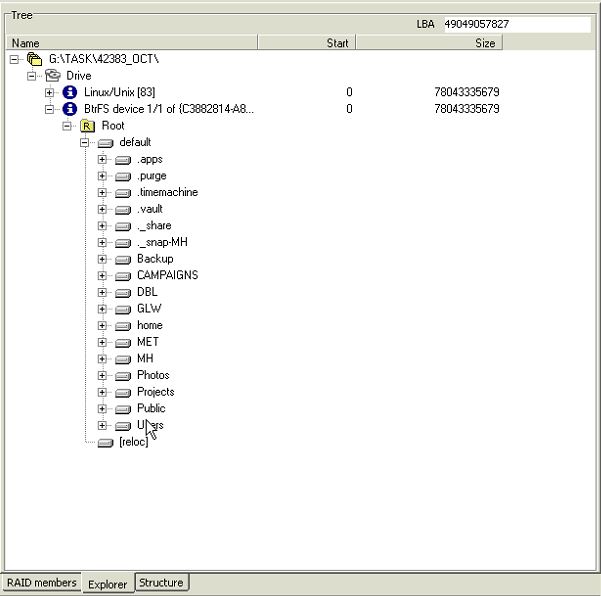Click the ._share drive icon
The width and height of the screenshot is (601, 596).
pyautogui.click(x=123, y=227)
